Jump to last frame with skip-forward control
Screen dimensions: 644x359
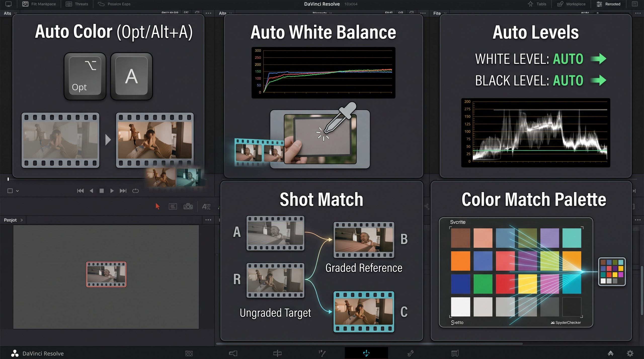[123, 191]
